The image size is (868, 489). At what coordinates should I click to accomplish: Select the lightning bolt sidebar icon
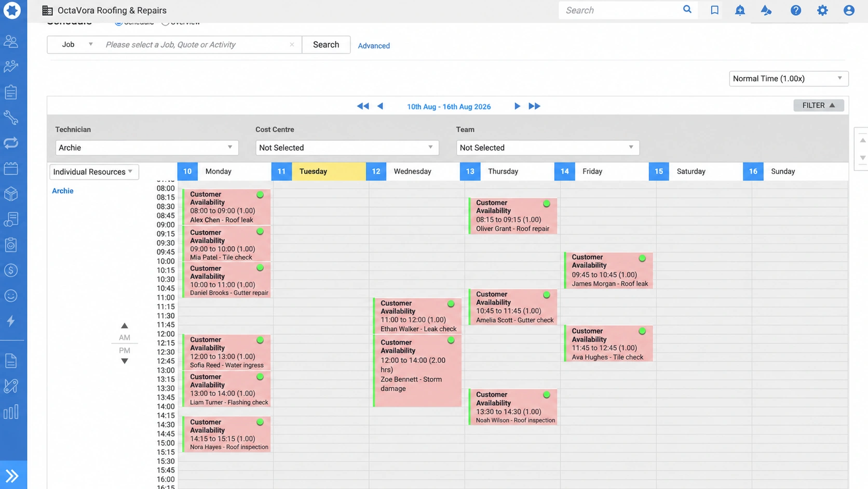11,321
